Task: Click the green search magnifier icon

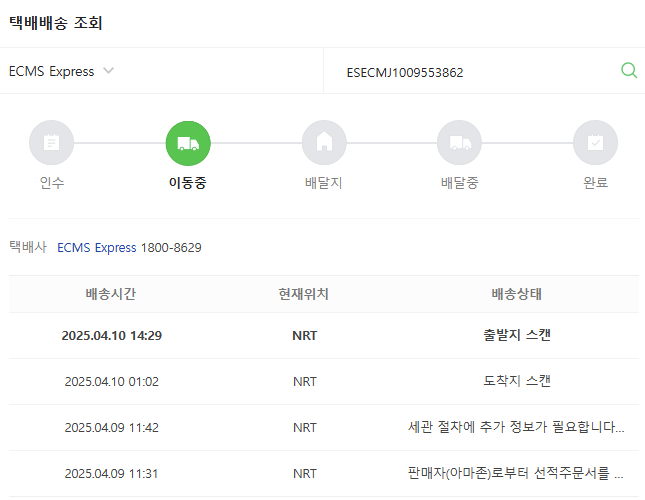Action: [628, 71]
